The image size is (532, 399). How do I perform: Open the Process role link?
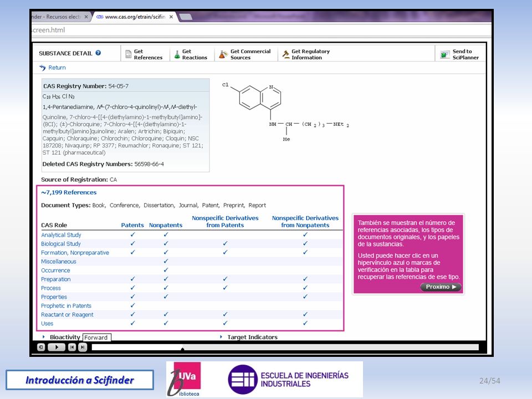51,288
